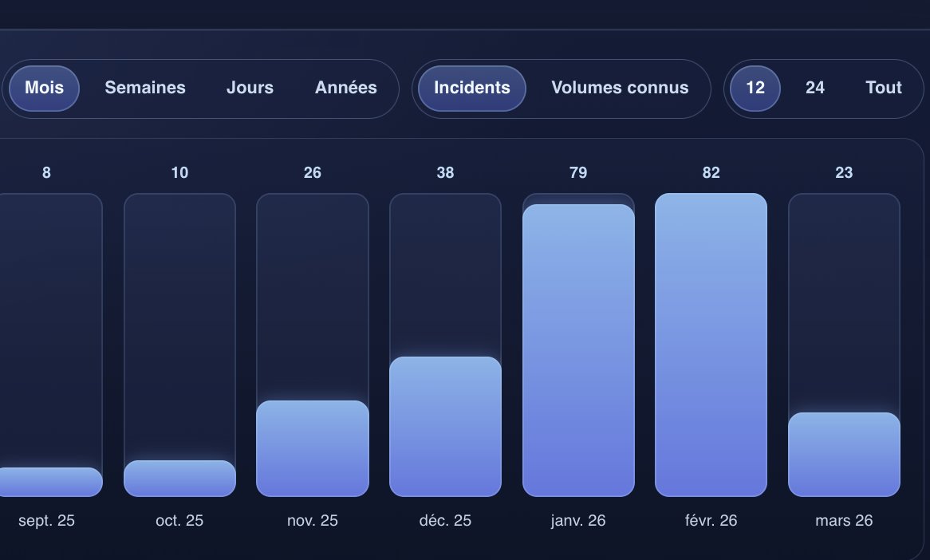Screen dimensions: 930x560
Task: Switch to the "Volumes connus" tab
Action: point(620,88)
